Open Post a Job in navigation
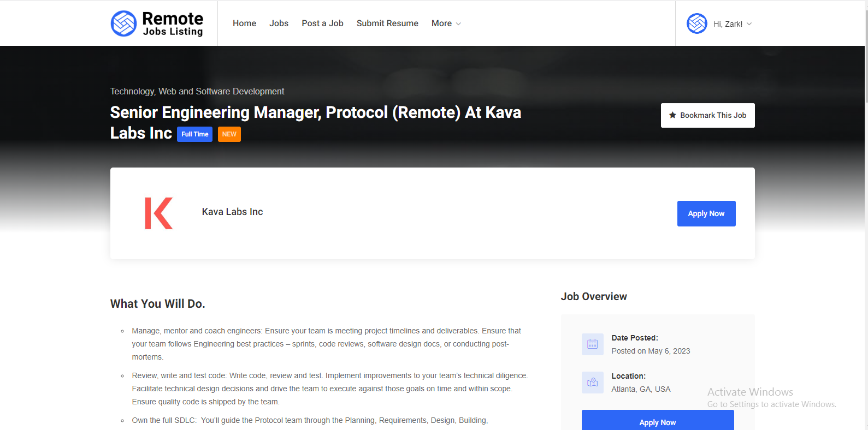The image size is (868, 430). [322, 23]
